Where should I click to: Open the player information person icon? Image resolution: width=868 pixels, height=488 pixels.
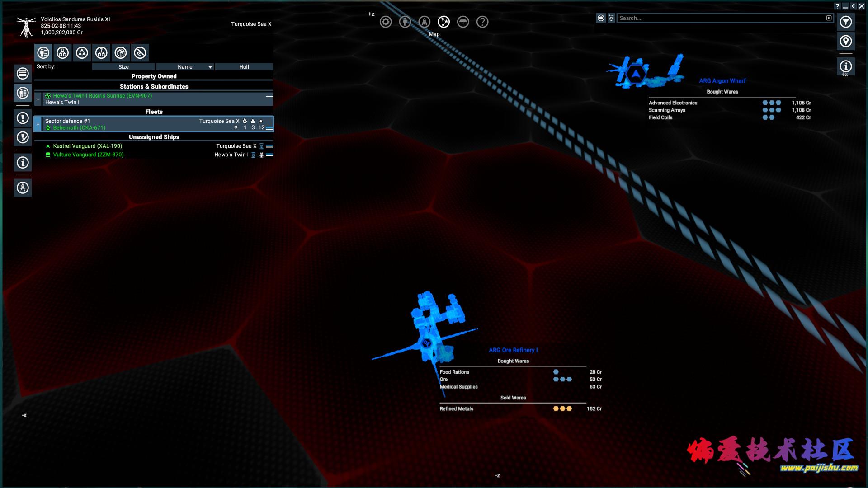coord(405,22)
